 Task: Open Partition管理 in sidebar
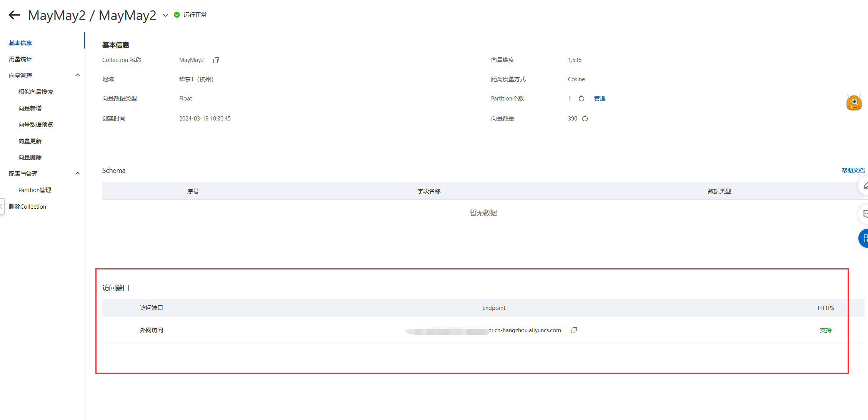click(35, 190)
